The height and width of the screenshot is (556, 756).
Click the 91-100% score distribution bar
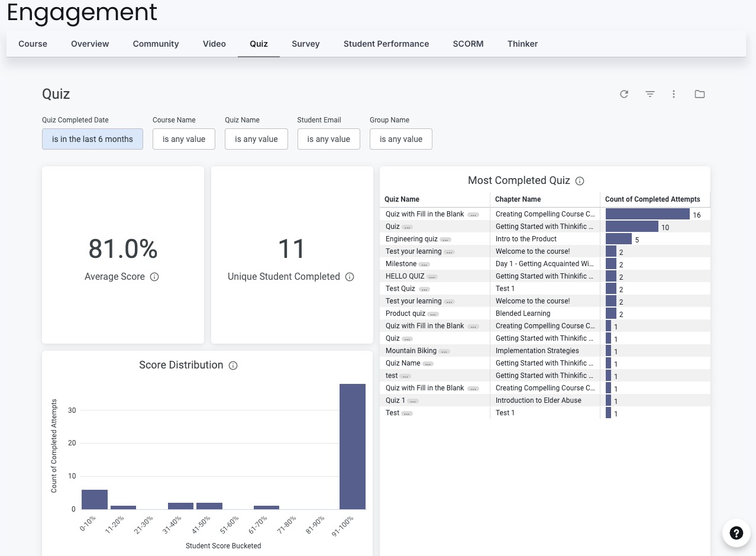[353, 447]
